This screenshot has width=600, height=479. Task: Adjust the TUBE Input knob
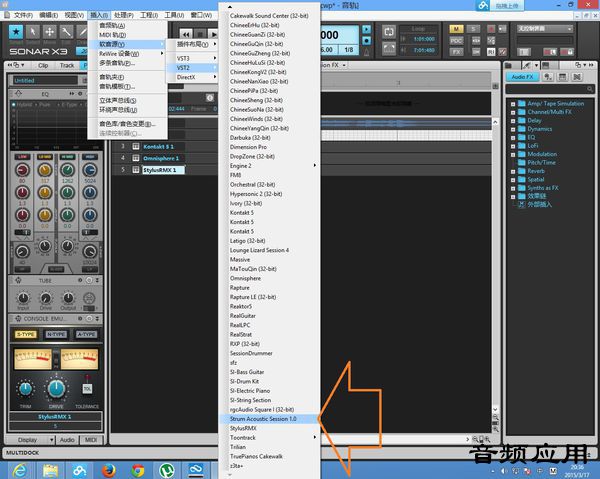click(23, 298)
